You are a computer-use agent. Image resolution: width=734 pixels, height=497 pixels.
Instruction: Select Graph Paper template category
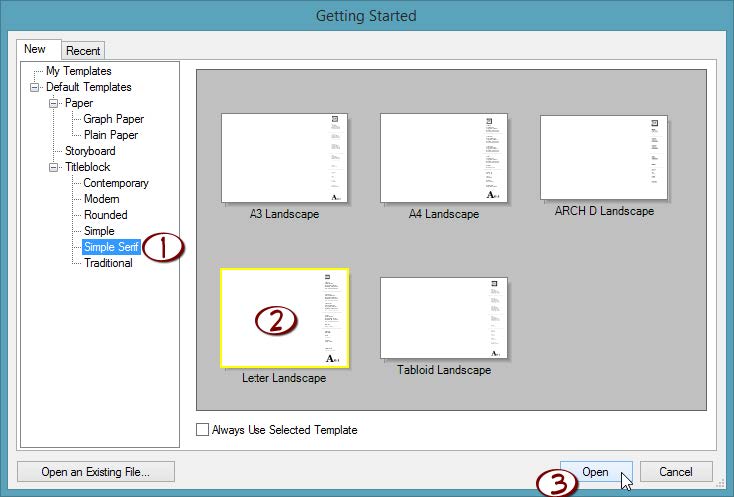(x=114, y=119)
